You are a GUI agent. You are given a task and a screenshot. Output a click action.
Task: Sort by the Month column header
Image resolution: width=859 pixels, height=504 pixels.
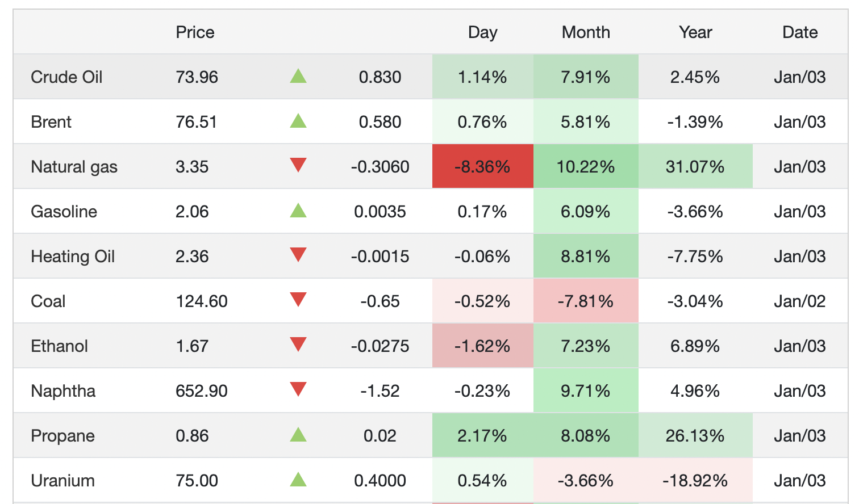click(586, 32)
